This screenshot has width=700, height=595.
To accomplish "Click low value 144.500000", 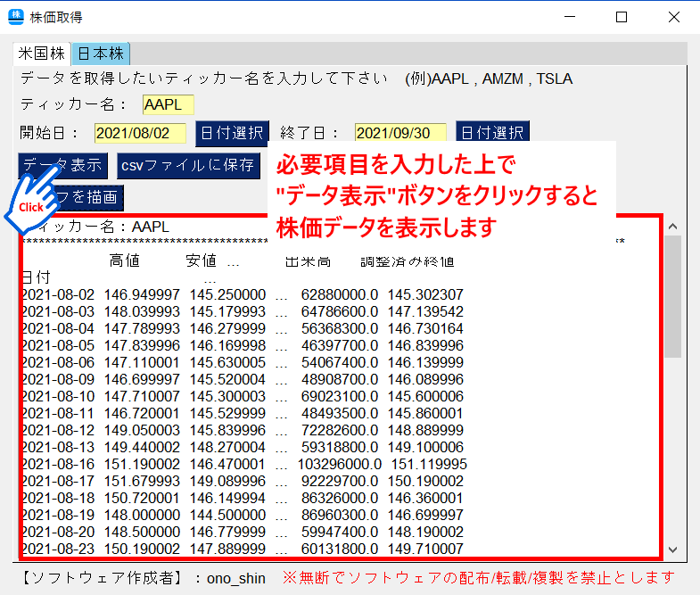I will [227, 516].
